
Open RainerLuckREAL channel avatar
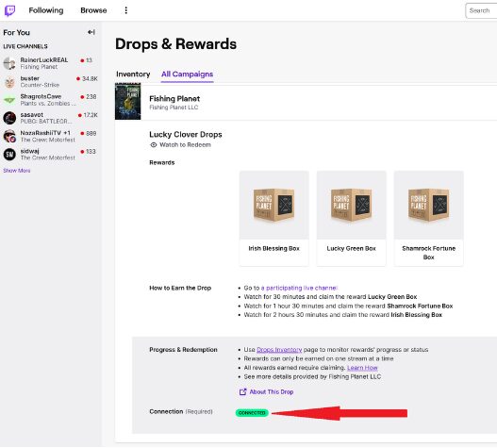coord(9,63)
